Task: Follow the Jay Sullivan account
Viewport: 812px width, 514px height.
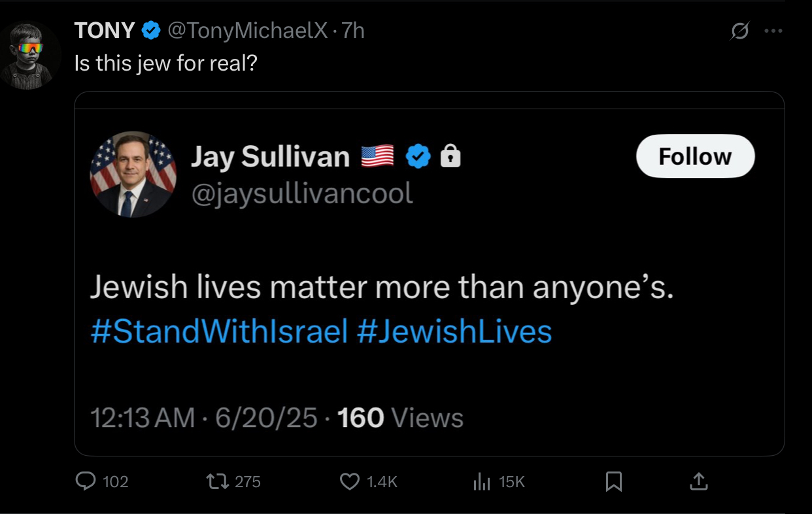Action: [695, 156]
